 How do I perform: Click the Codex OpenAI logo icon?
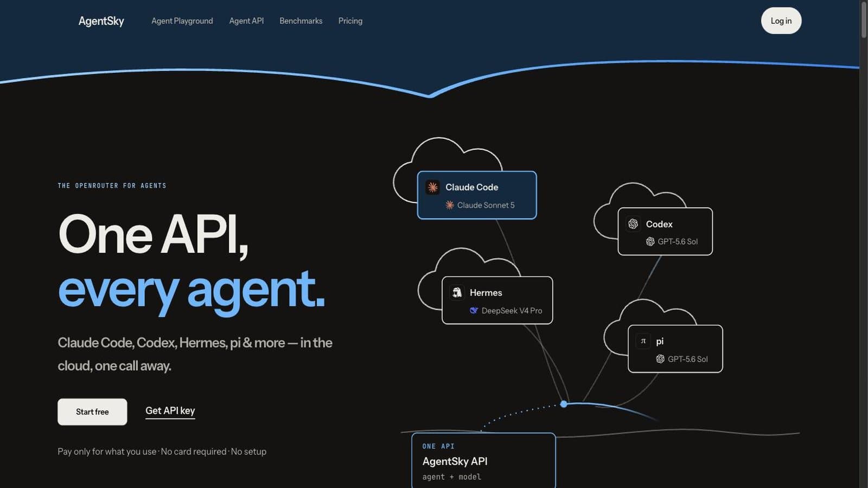click(633, 224)
